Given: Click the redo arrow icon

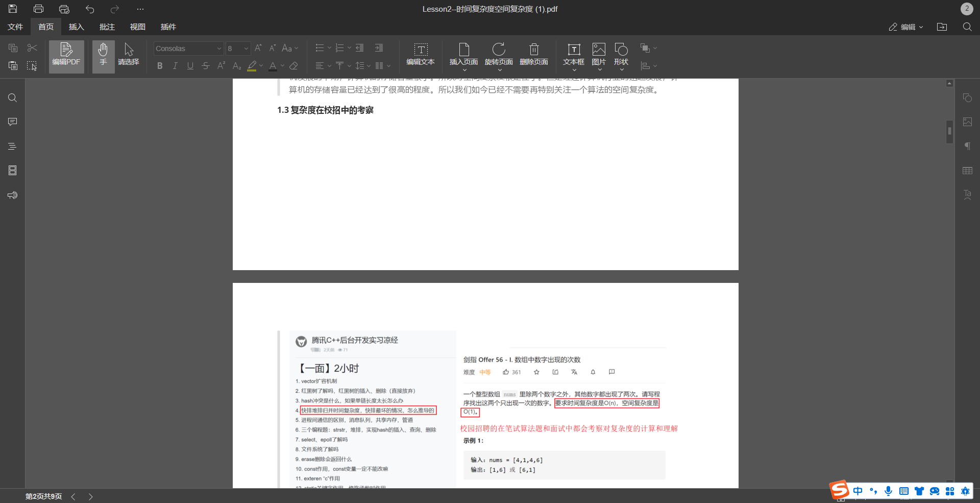Looking at the screenshot, I should [x=115, y=9].
